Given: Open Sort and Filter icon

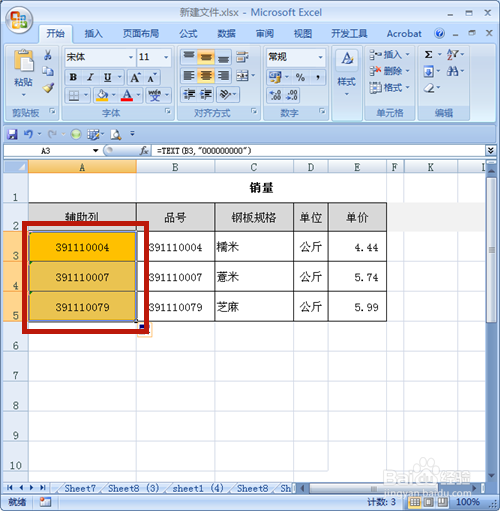Looking at the screenshot, I should point(452,54).
